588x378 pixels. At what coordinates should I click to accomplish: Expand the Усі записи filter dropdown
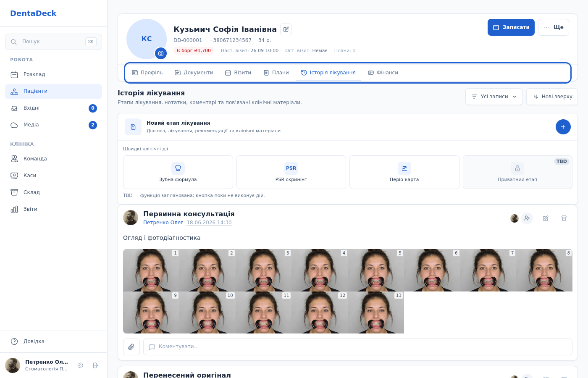click(494, 97)
